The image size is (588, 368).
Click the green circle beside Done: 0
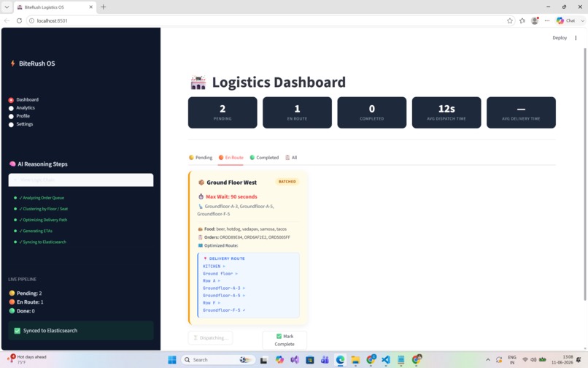pos(12,311)
